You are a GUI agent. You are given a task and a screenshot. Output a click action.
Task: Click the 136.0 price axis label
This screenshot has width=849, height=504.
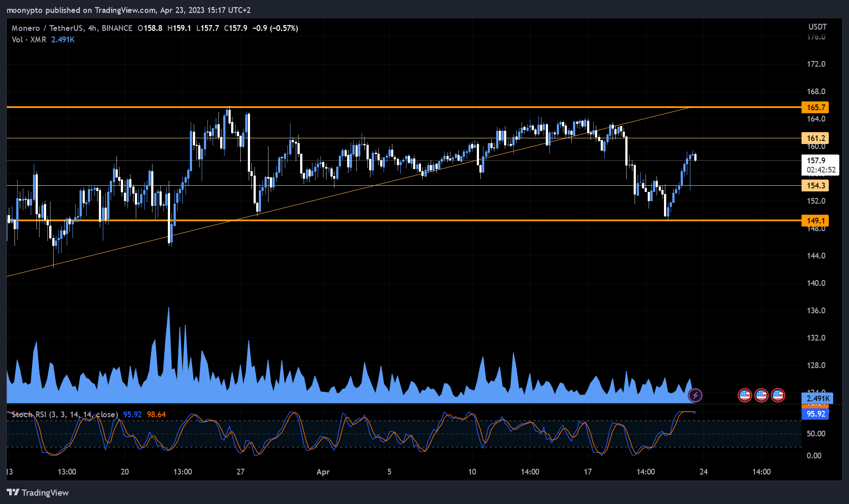(816, 311)
